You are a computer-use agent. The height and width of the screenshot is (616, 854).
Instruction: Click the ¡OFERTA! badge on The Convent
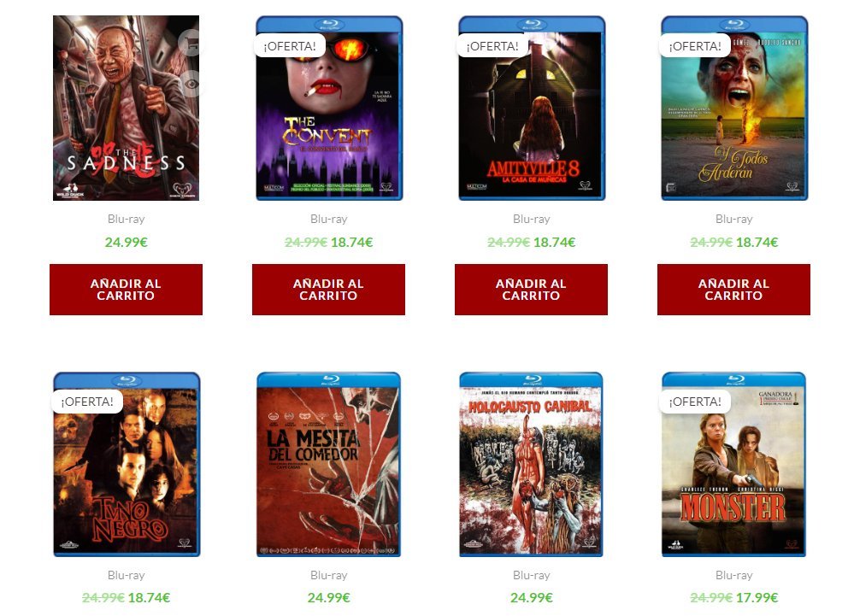point(289,46)
